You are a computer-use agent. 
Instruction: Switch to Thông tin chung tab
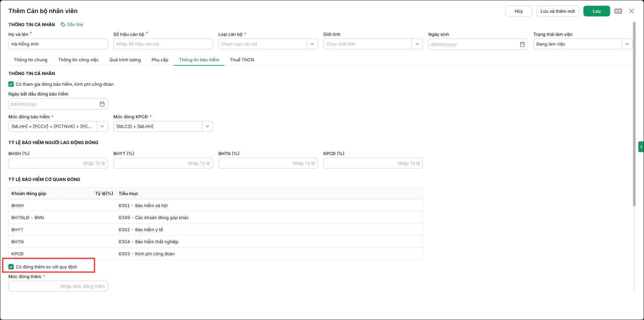click(x=30, y=60)
